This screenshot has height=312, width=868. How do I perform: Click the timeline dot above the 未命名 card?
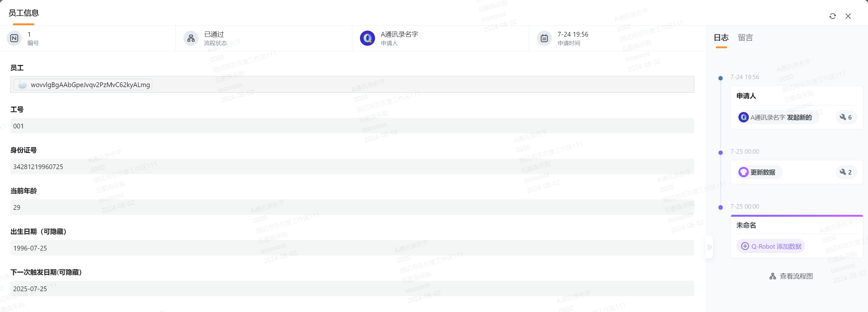[x=720, y=207]
